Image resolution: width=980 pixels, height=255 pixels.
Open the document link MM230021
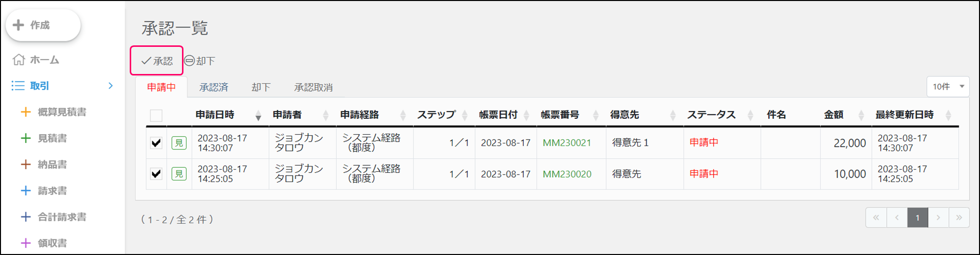[x=567, y=143]
